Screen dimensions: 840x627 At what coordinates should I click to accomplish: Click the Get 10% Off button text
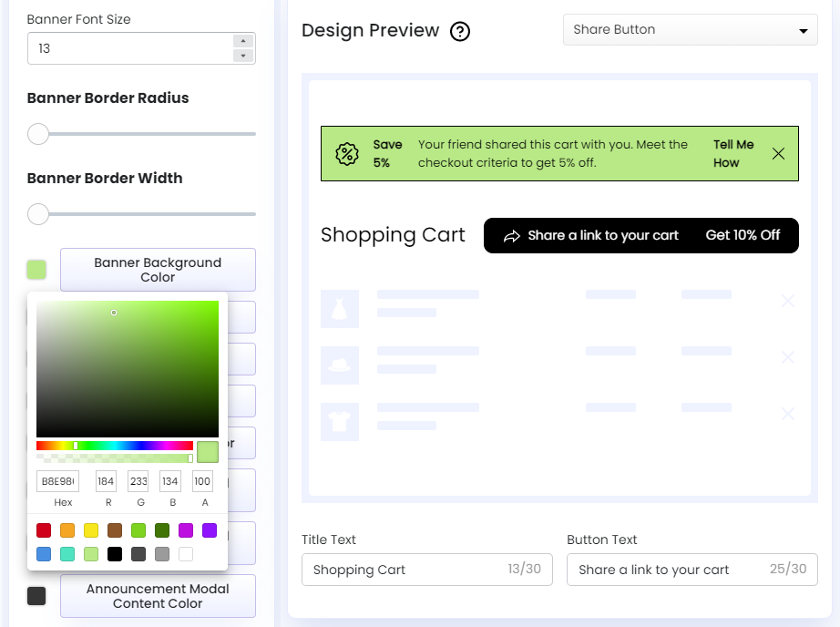pos(744,235)
